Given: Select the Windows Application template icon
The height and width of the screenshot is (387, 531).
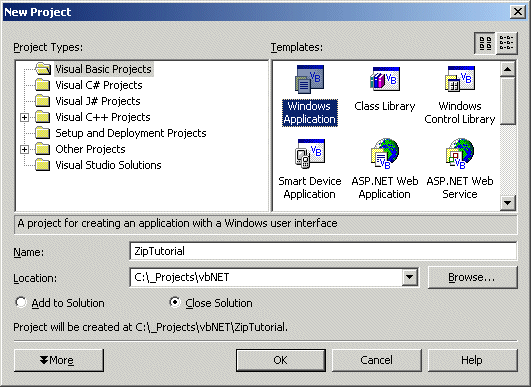Looking at the screenshot, I should 310,80.
